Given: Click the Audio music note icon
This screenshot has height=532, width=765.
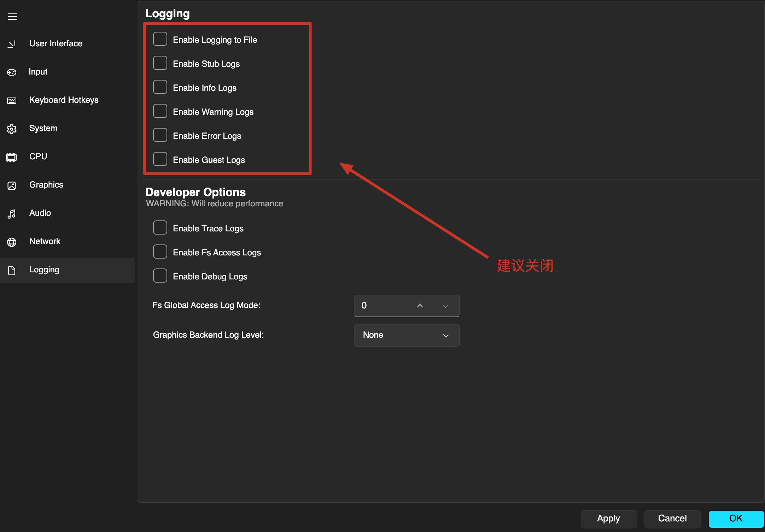Looking at the screenshot, I should coord(12,214).
